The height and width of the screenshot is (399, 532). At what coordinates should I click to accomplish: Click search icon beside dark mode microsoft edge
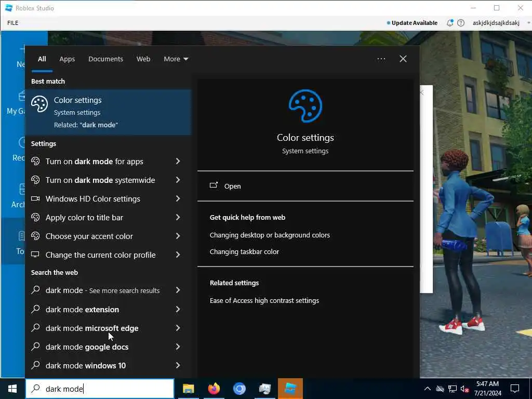(35, 327)
